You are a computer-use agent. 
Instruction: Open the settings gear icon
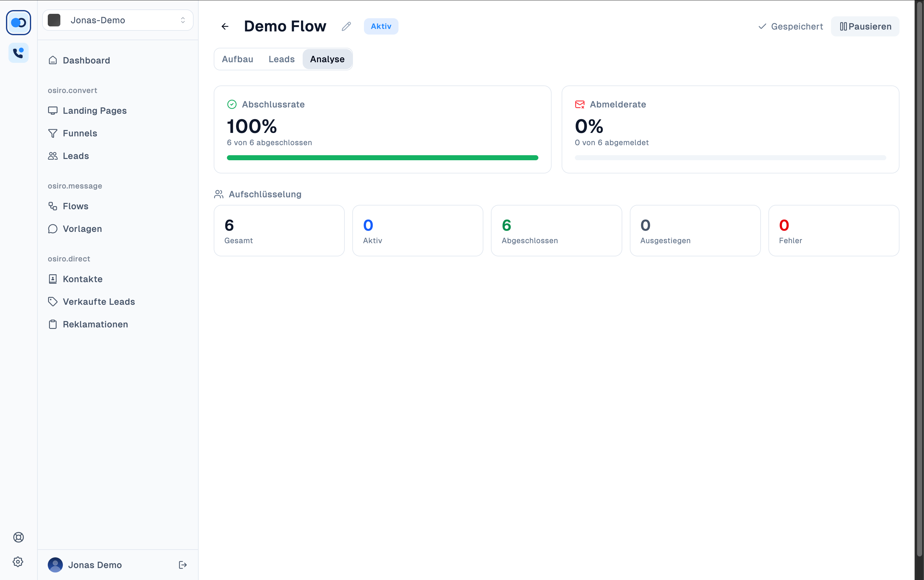(x=18, y=561)
